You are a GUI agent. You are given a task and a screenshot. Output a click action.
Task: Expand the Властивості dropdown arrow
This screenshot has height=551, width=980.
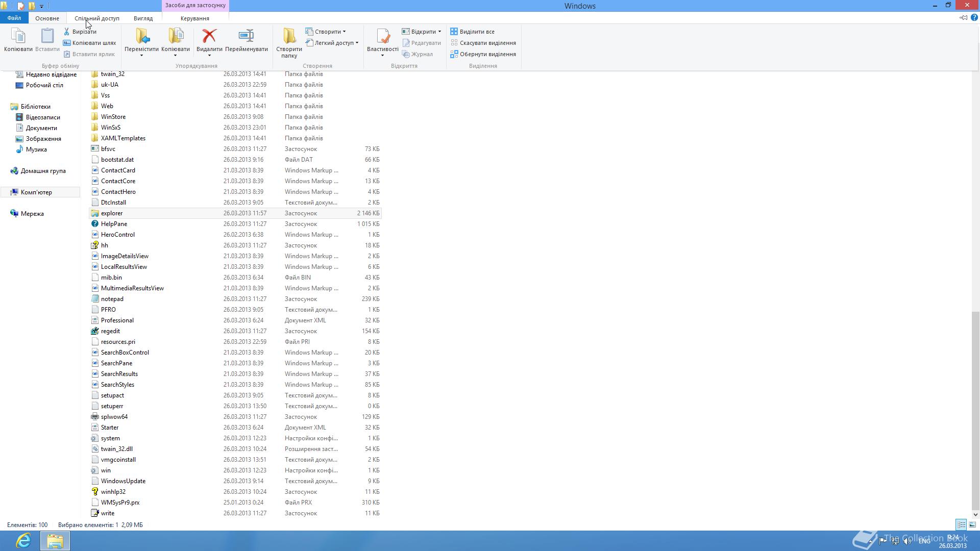[x=382, y=56]
